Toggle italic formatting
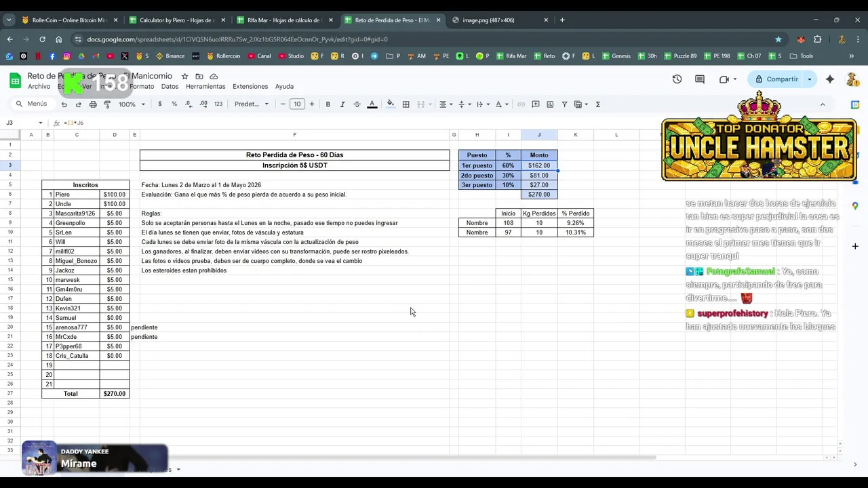 tap(342, 104)
